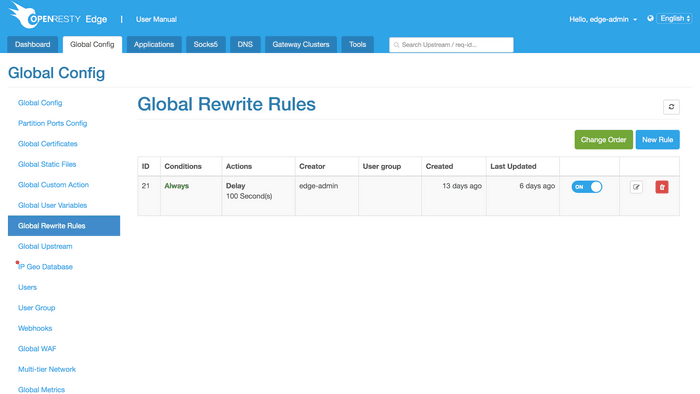Click the search magnifier icon
Image resolution: width=700 pixels, height=394 pixels.
[x=396, y=45]
